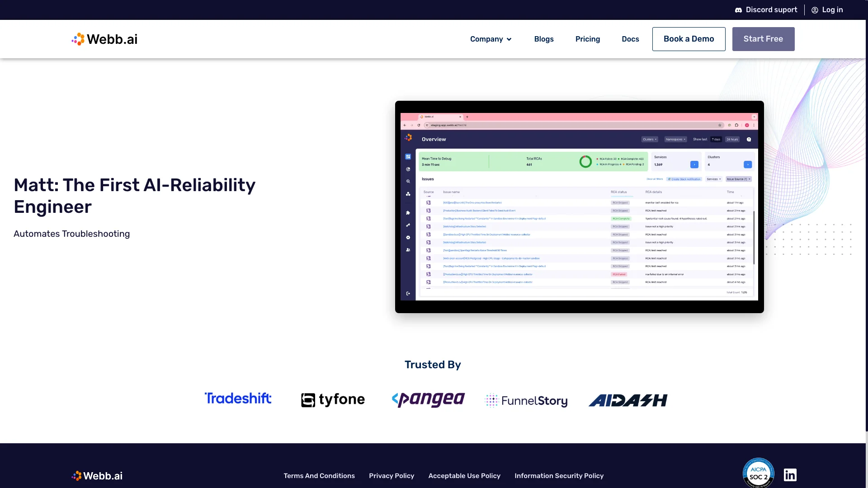Click the settings gear icon in sidebar
The image size is (868, 488).
[408, 237]
